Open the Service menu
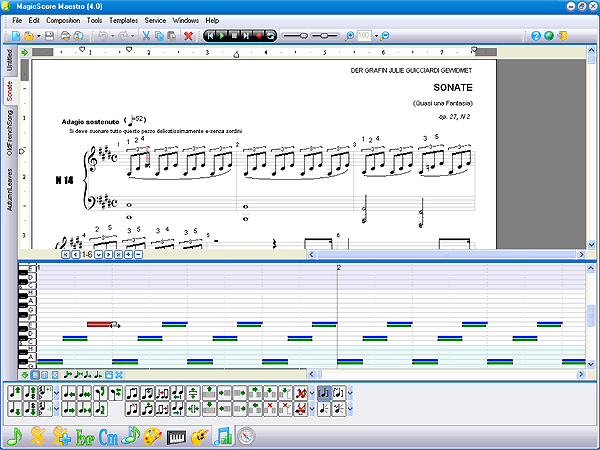 tap(155, 20)
